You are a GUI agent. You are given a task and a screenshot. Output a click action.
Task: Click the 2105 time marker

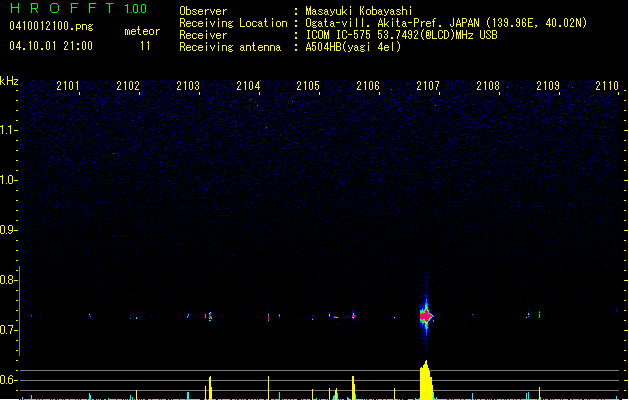308,86
